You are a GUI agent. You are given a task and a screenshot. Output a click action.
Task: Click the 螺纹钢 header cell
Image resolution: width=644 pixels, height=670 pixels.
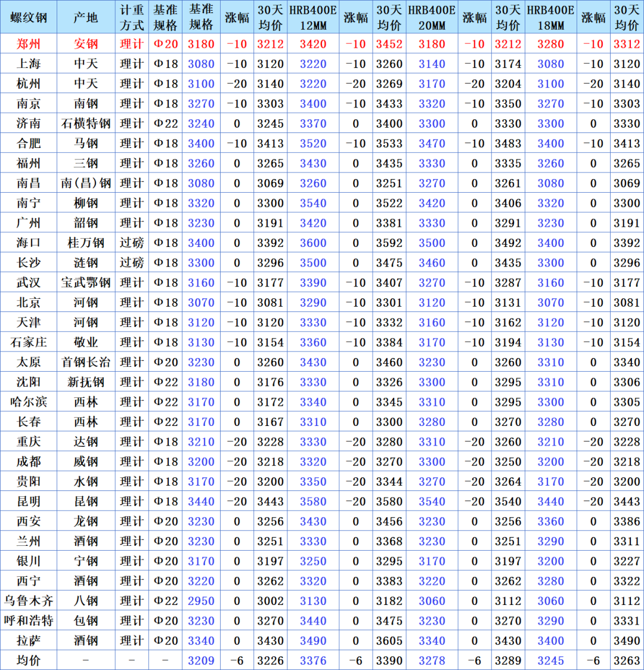pos(29,17)
